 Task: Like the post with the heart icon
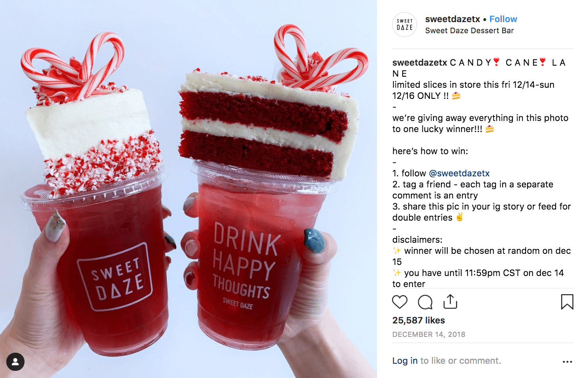coord(400,302)
